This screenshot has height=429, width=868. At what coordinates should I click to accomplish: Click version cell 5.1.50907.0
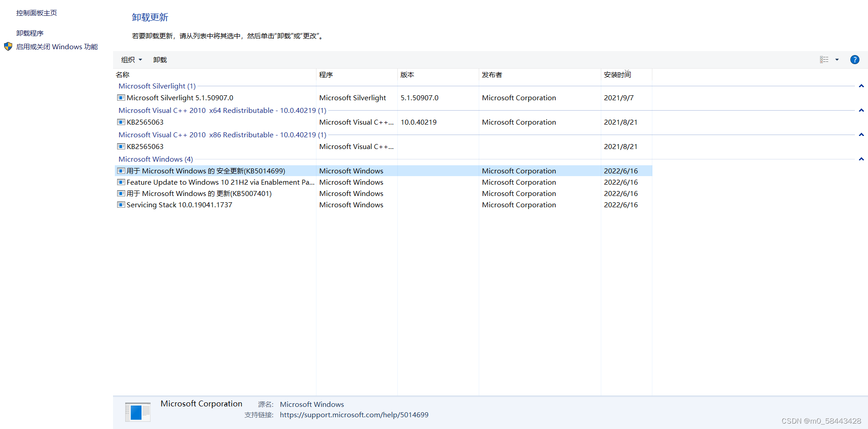click(x=420, y=98)
